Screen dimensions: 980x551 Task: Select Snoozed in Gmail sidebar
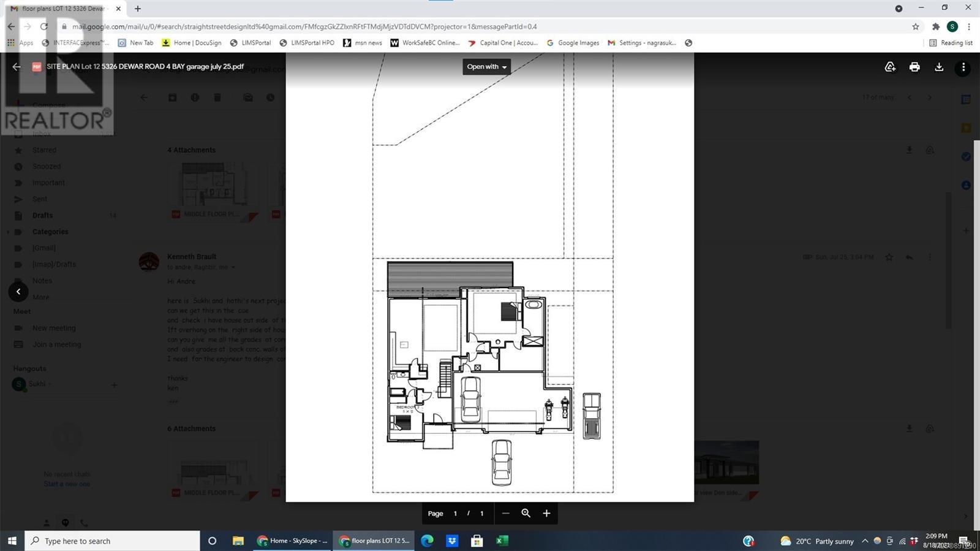(47, 167)
